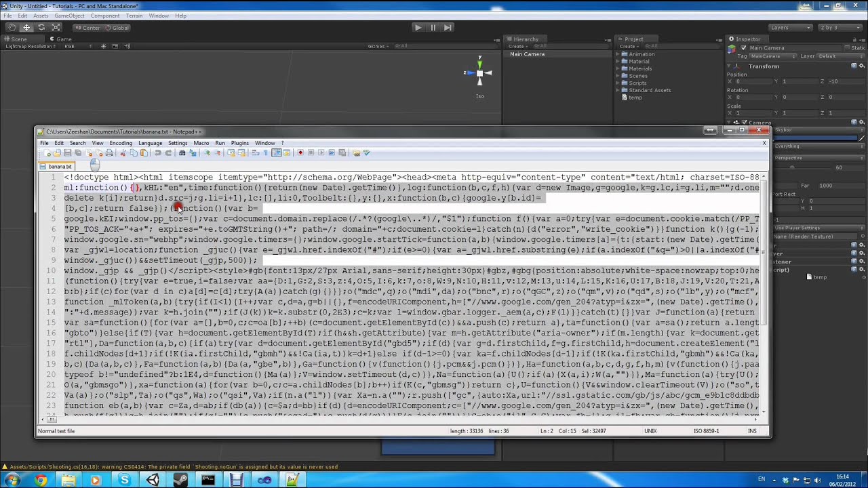Start macro recording in Notepad++ toolbar
The image size is (868, 488).
(300, 152)
